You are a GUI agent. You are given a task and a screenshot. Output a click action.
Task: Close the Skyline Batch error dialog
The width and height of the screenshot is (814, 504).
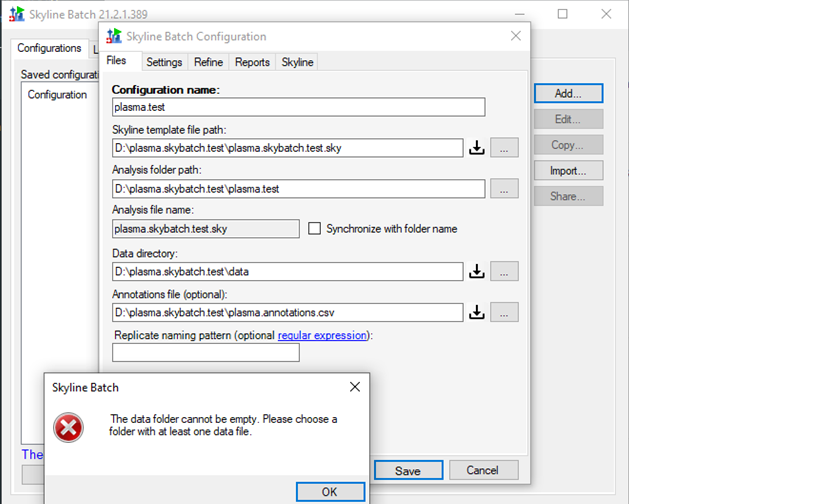tap(354, 387)
